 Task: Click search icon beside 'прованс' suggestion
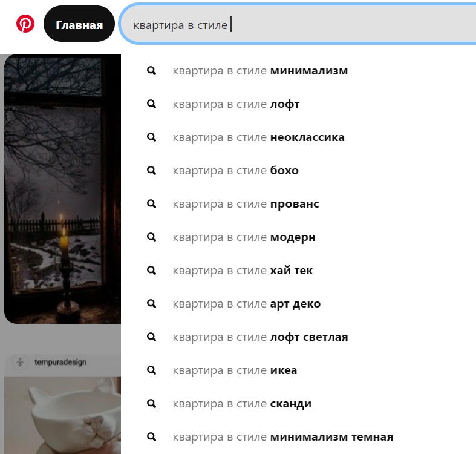[151, 204]
